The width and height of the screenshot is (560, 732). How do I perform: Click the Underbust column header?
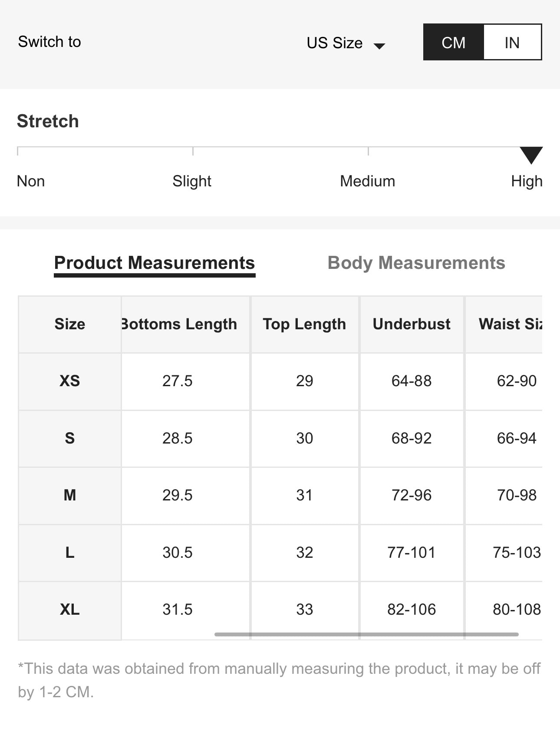[412, 324]
